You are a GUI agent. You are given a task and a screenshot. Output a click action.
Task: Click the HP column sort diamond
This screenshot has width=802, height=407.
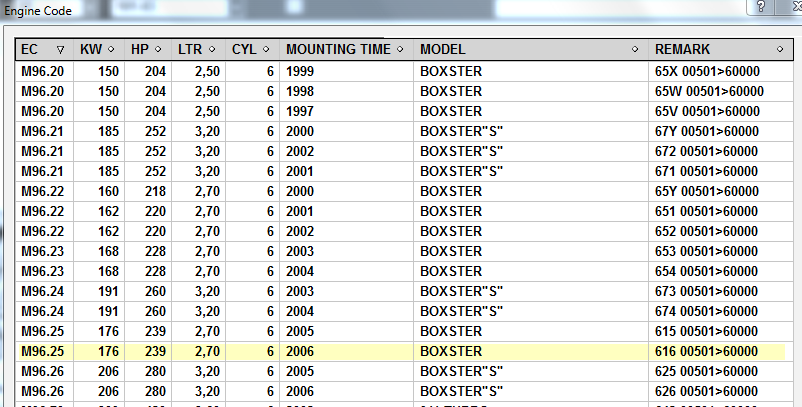[158, 50]
